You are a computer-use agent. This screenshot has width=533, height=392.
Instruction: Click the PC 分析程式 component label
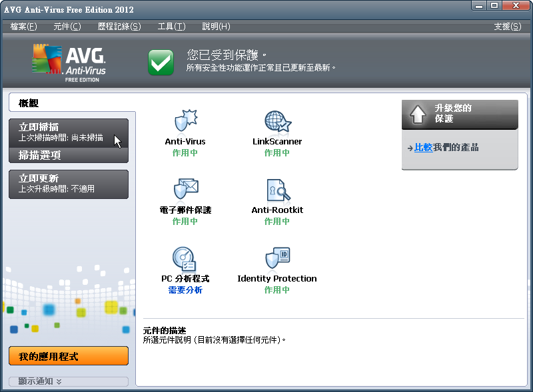(x=185, y=279)
